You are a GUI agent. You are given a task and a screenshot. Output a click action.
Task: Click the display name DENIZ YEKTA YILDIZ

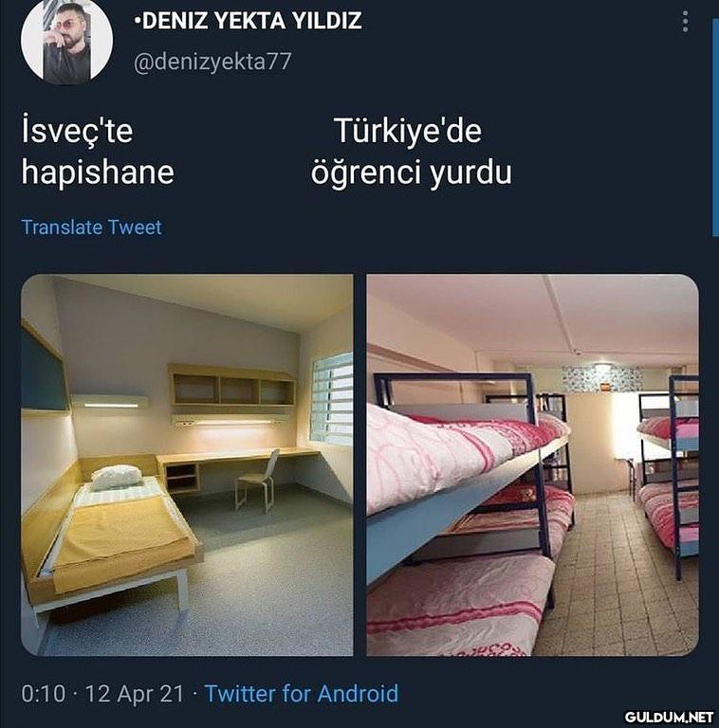[x=248, y=21]
